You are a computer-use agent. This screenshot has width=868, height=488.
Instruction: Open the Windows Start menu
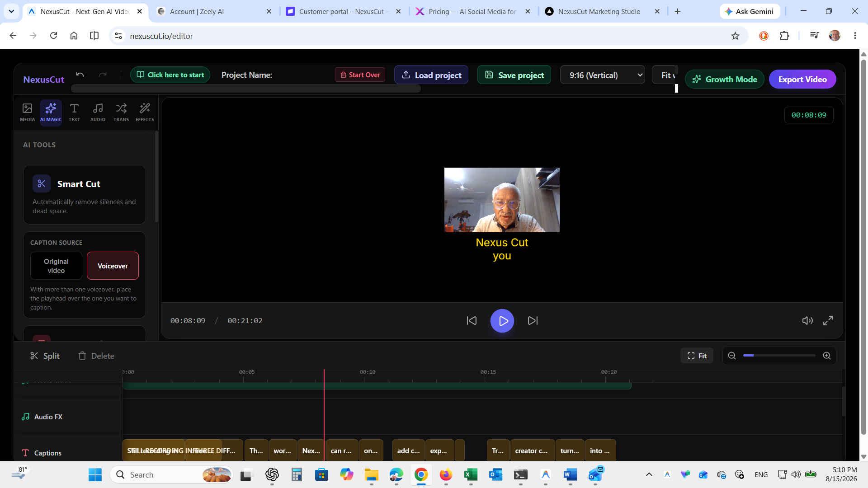tap(95, 475)
